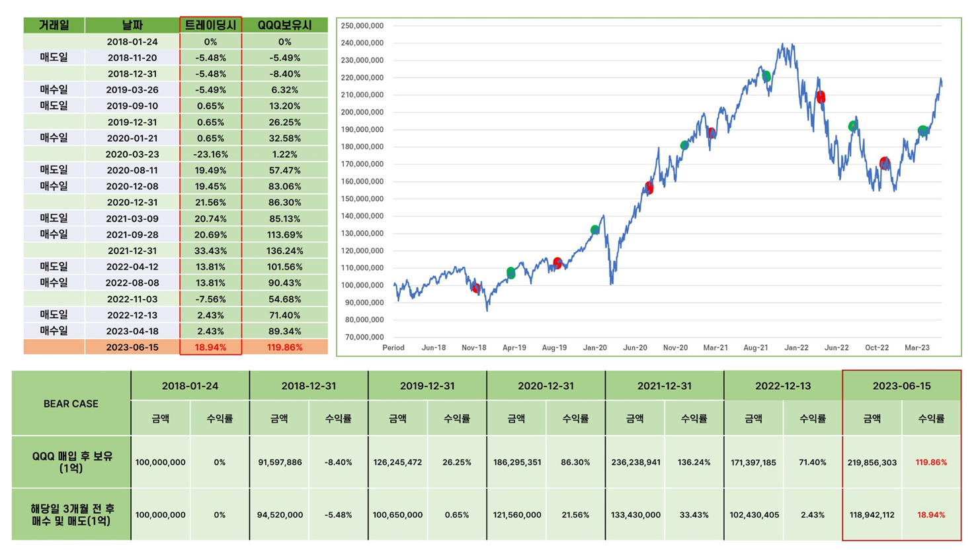The width and height of the screenshot is (980, 550).
Task: Select the 19.49% trading return cell
Action: pyautogui.click(x=210, y=170)
